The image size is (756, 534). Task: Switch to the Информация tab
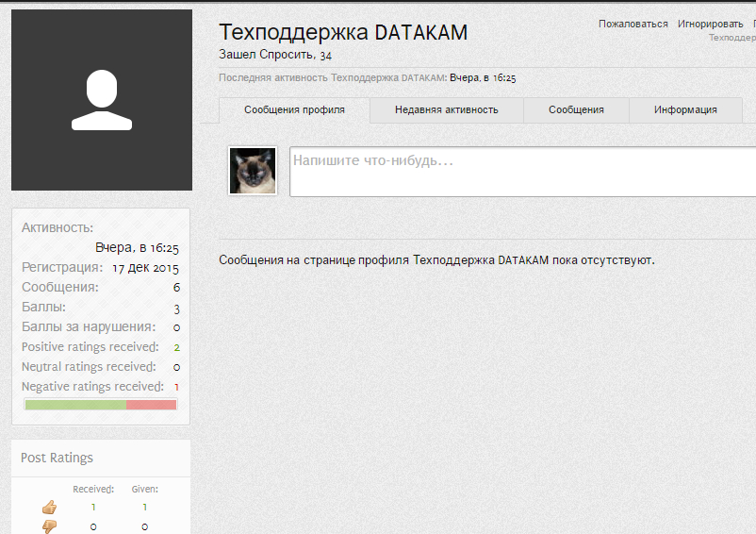tap(685, 110)
